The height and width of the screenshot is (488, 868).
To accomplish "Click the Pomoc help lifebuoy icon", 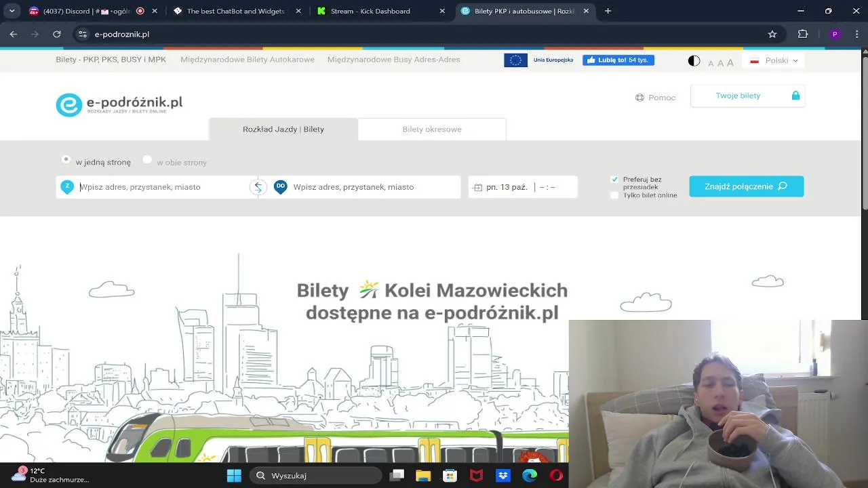I will pyautogui.click(x=639, y=98).
